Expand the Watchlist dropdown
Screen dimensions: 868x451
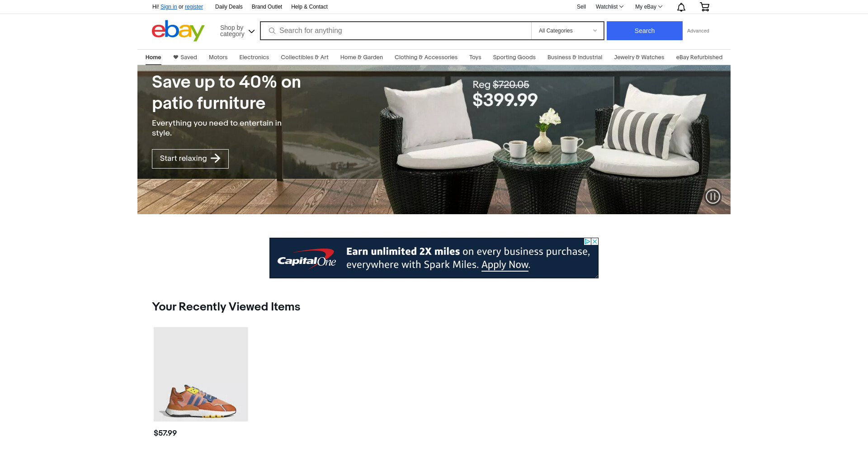tap(609, 7)
